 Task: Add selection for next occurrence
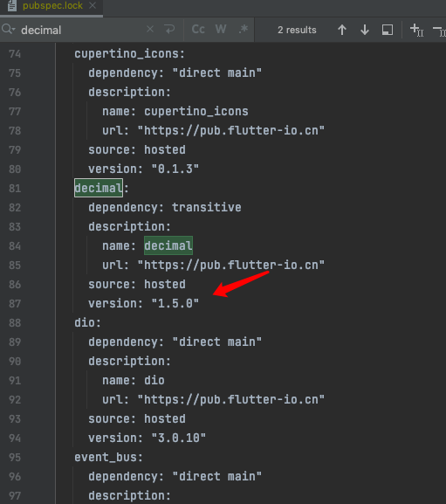coord(417,30)
